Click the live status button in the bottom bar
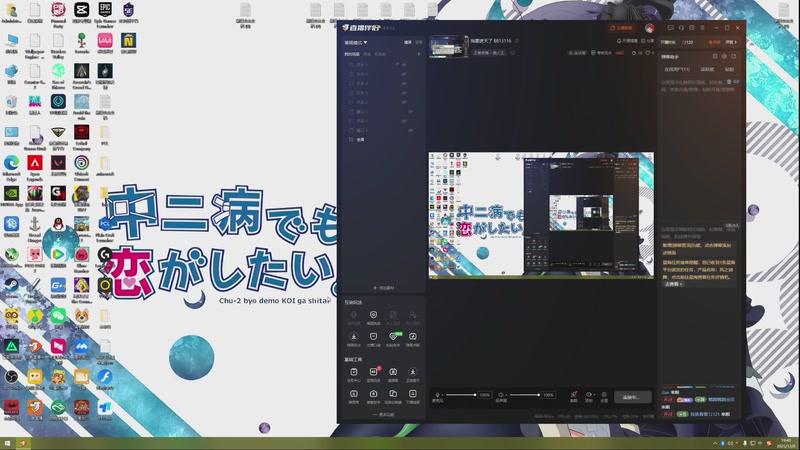Image resolution: width=800 pixels, height=450 pixels. (x=633, y=397)
